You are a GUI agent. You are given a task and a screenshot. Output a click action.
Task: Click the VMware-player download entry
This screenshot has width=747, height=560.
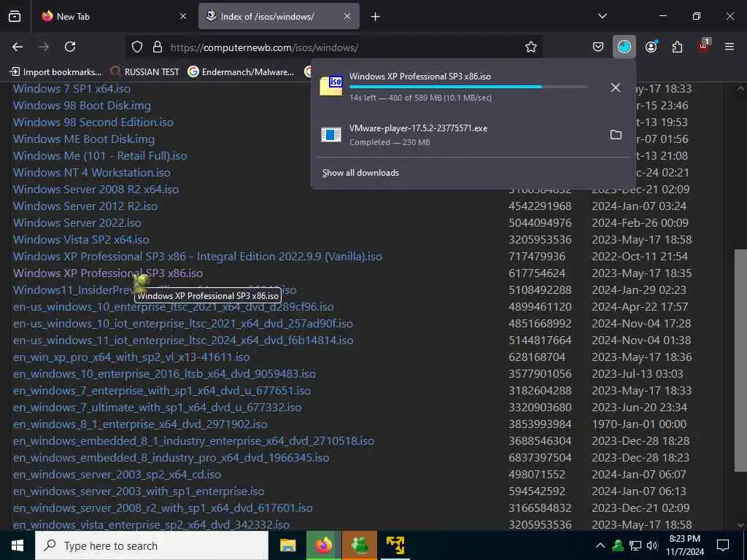click(x=457, y=135)
